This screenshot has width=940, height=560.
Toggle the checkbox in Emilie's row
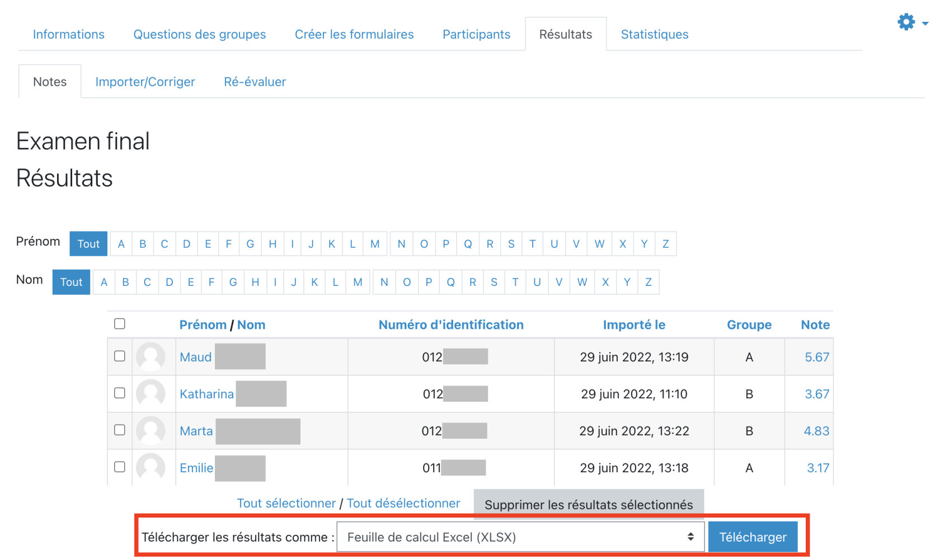click(x=120, y=467)
